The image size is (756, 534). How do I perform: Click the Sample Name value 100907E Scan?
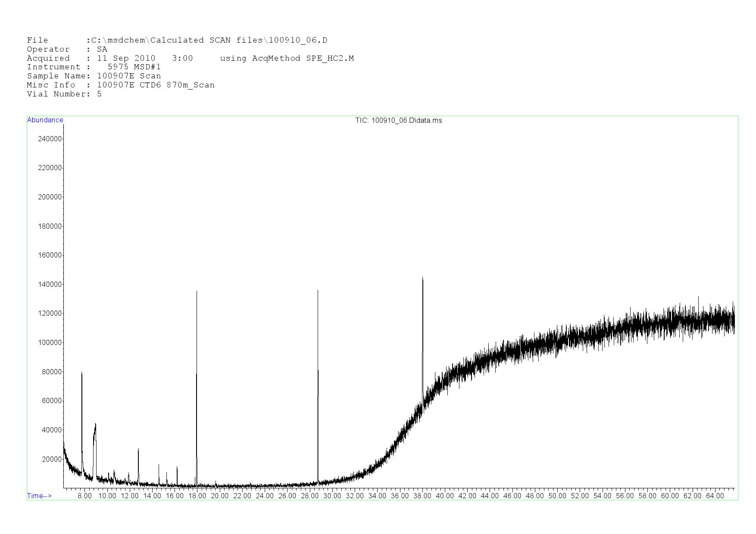coord(129,76)
